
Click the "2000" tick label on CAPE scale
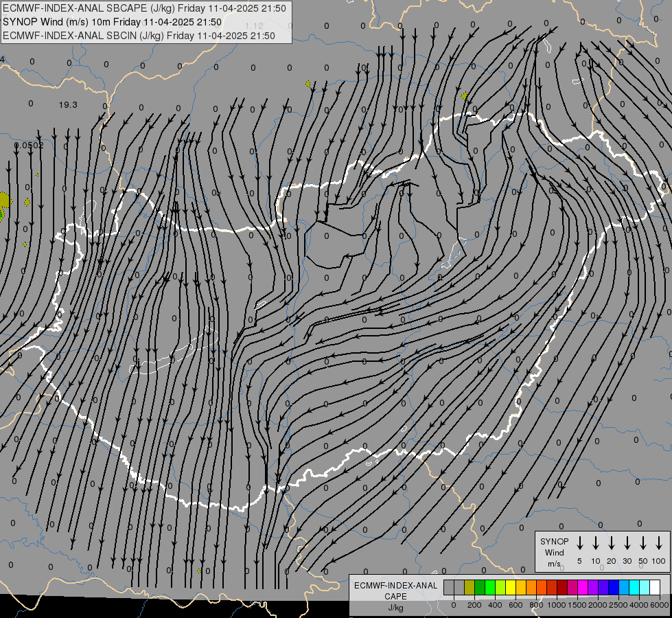598,605
